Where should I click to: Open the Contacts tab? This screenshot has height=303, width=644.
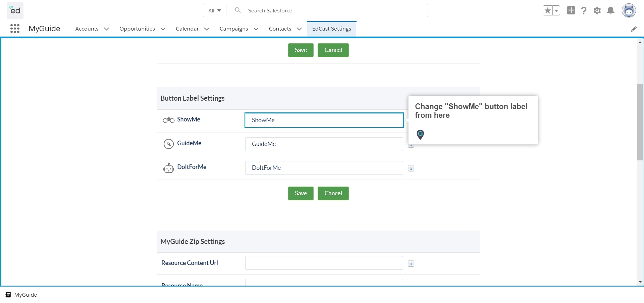280,29
